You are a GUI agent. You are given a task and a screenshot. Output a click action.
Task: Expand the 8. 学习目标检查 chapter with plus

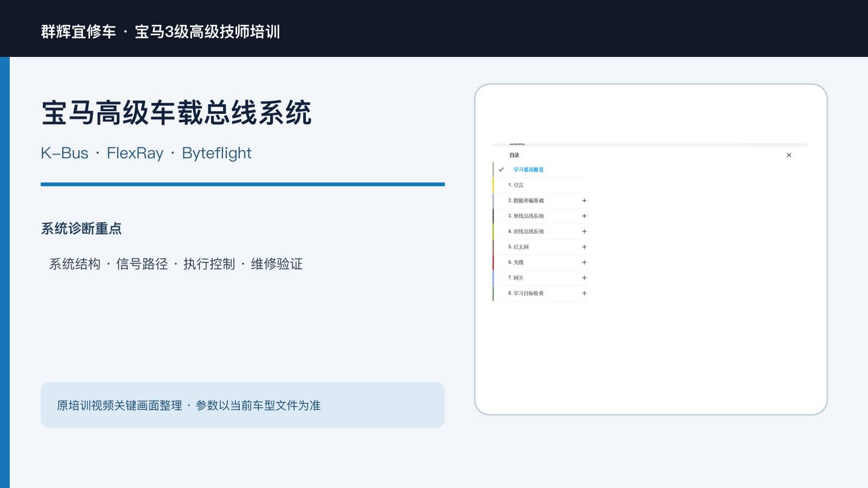tap(584, 293)
